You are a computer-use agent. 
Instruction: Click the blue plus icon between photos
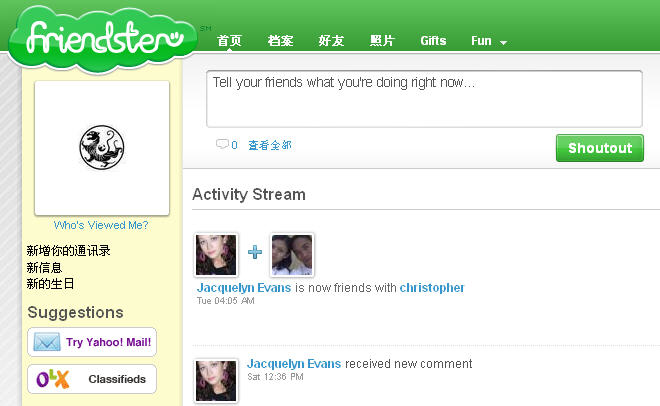click(255, 252)
